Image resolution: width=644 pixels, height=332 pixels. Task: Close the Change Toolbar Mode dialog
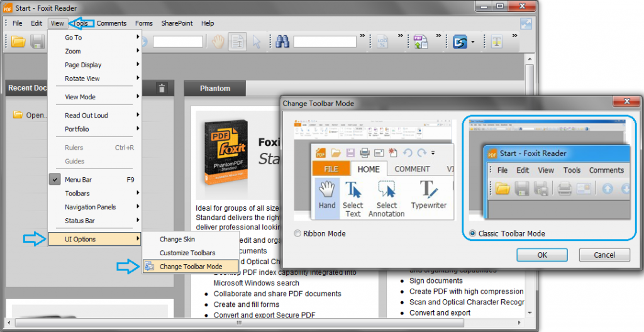tap(627, 101)
